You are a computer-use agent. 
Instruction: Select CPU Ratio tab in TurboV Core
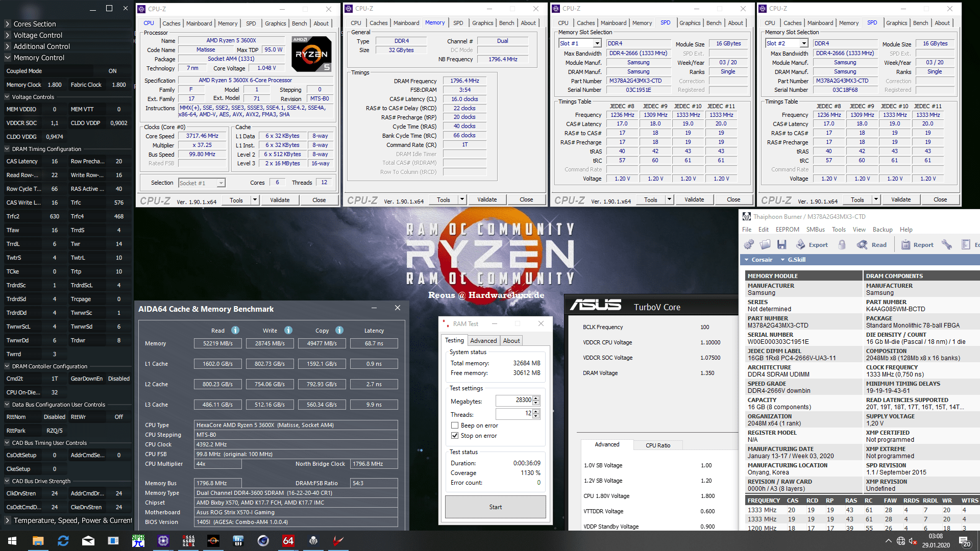pos(658,445)
